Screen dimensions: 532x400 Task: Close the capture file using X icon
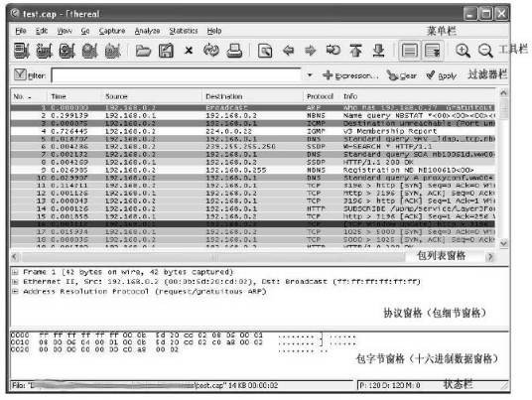[189, 51]
